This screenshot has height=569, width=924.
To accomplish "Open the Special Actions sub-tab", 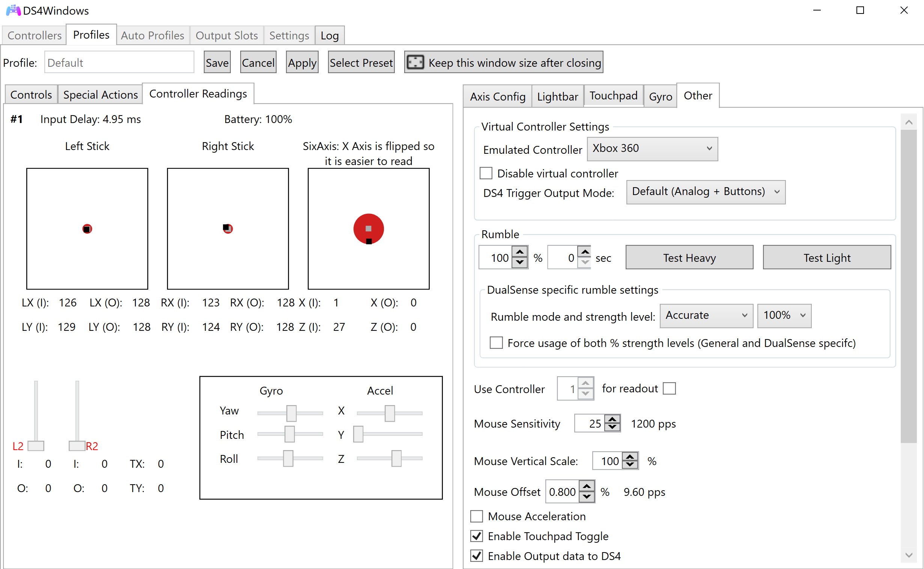I will 101,95.
